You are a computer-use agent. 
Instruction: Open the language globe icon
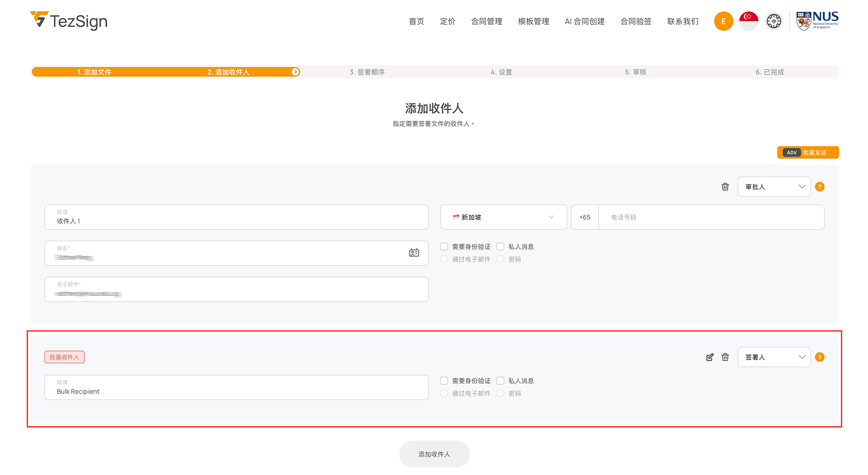[x=774, y=21]
